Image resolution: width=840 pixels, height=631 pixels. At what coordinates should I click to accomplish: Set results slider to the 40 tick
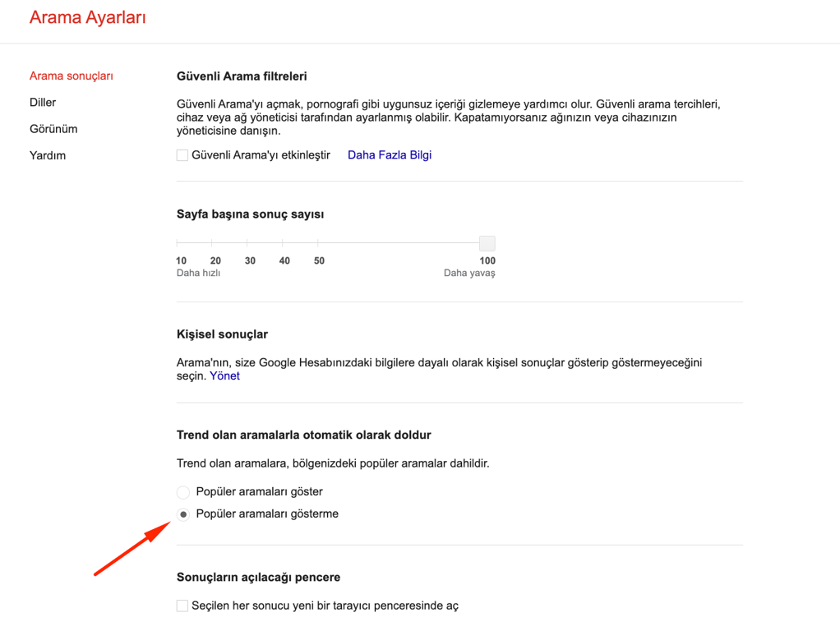tap(283, 243)
